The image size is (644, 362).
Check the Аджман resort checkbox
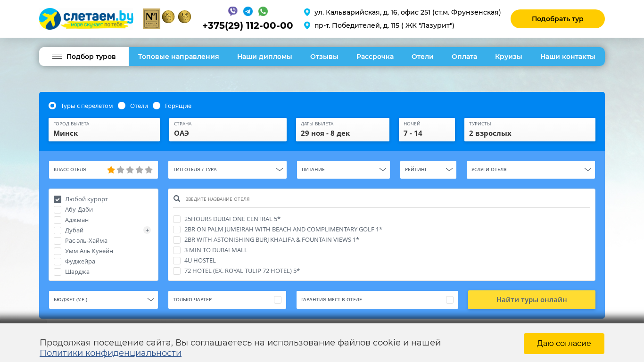58,220
